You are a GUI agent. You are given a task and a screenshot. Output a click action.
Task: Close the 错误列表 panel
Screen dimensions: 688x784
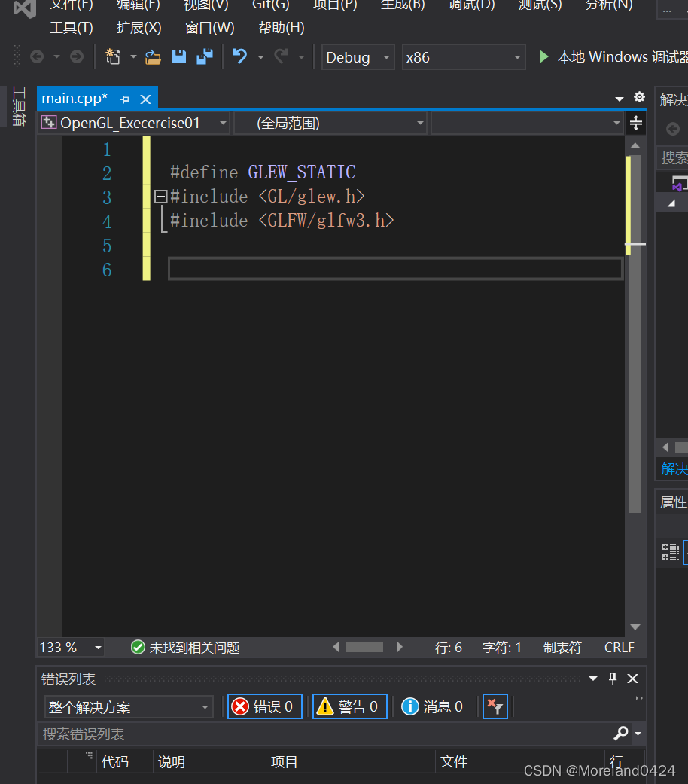[632, 679]
